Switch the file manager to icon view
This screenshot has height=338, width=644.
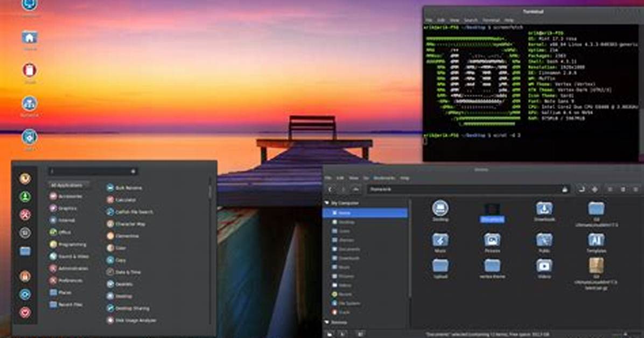click(610, 189)
